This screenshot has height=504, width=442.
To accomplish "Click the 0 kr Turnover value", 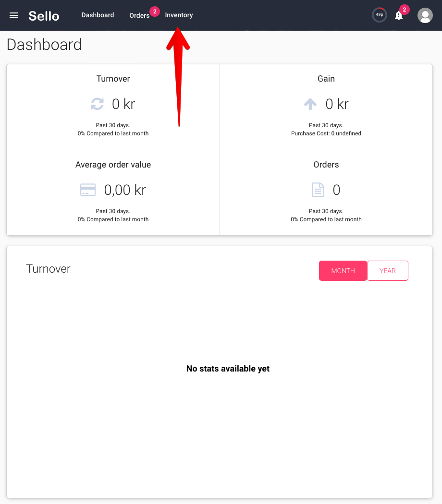I will [x=123, y=104].
